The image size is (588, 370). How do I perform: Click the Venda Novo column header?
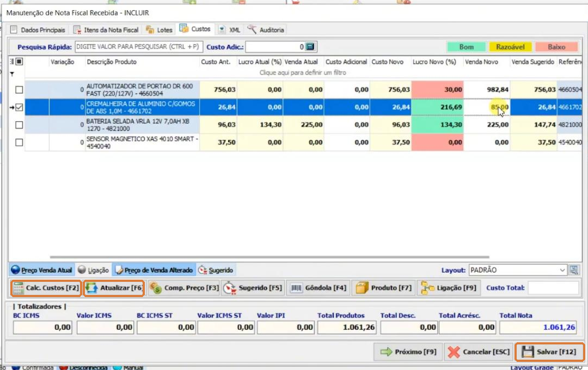(486, 62)
